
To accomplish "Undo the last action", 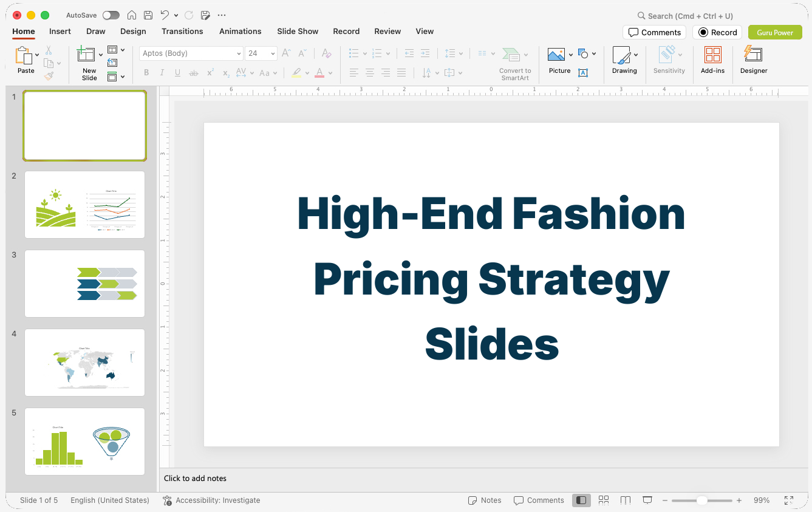I will [165, 15].
